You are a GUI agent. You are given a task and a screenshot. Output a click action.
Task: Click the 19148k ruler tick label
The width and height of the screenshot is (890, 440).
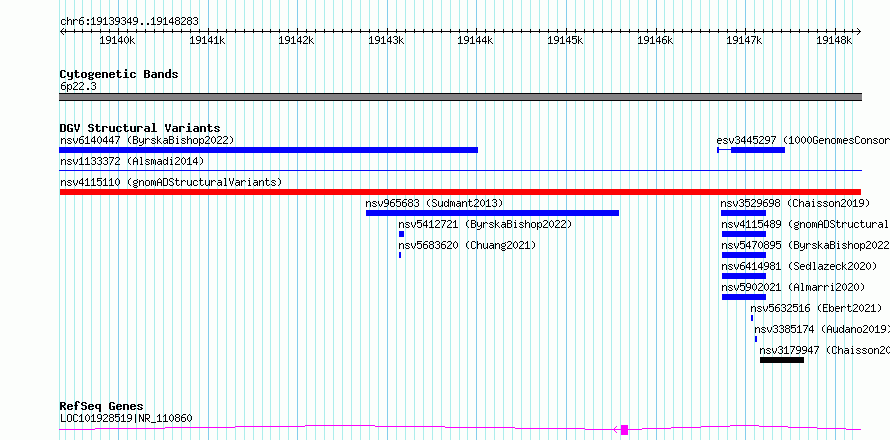834,40
